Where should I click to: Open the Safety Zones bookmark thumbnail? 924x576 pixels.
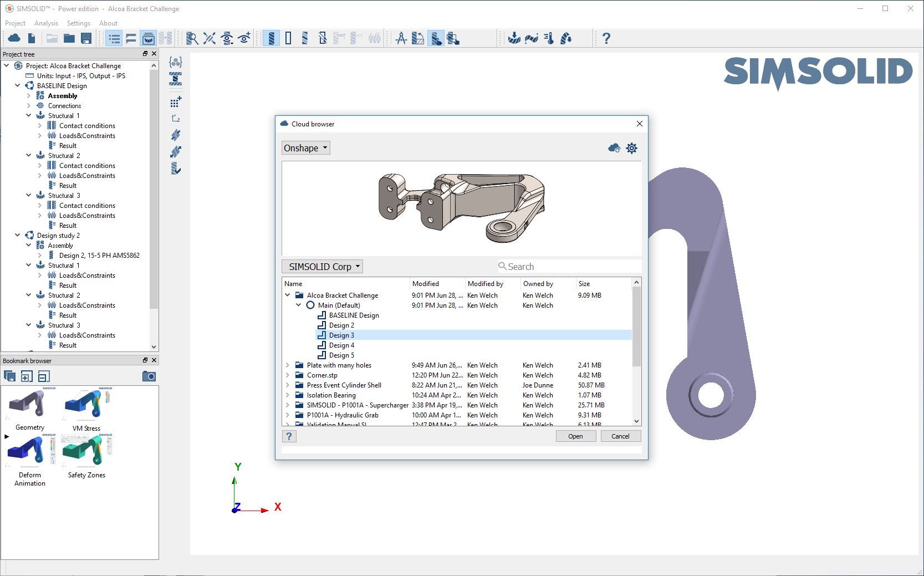coord(86,452)
